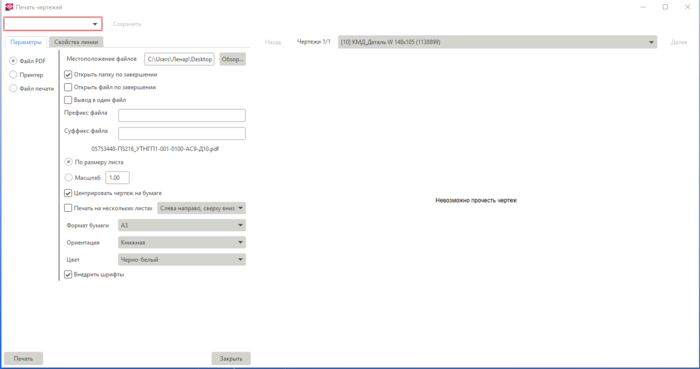Screen dimensions: 700x369
Task: Expand the Цвет Черно-белый dropdown
Action: point(182,259)
